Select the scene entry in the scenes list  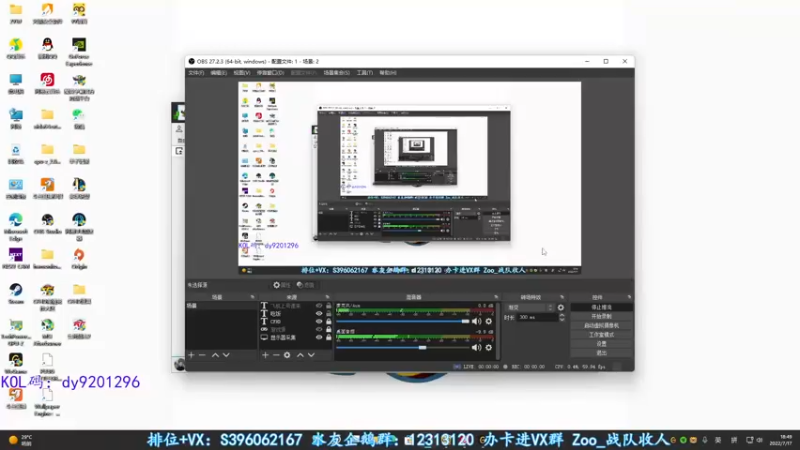[x=221, y=306]
